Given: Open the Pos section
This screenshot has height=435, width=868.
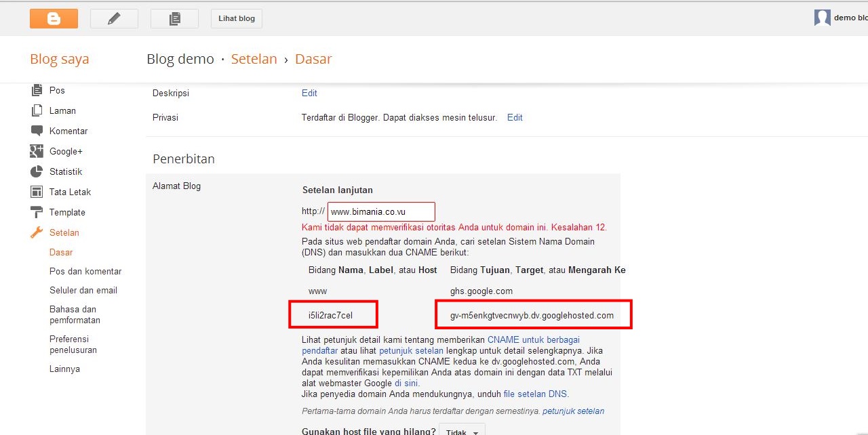Looking at the screenshot, I should pos(57,90).
